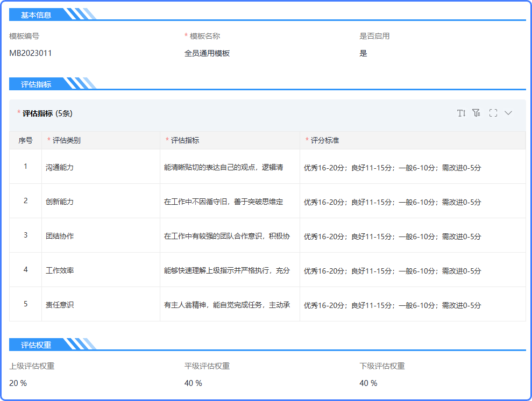
Task: Open the filter icon on the indicators table
Action: point(477,113)
